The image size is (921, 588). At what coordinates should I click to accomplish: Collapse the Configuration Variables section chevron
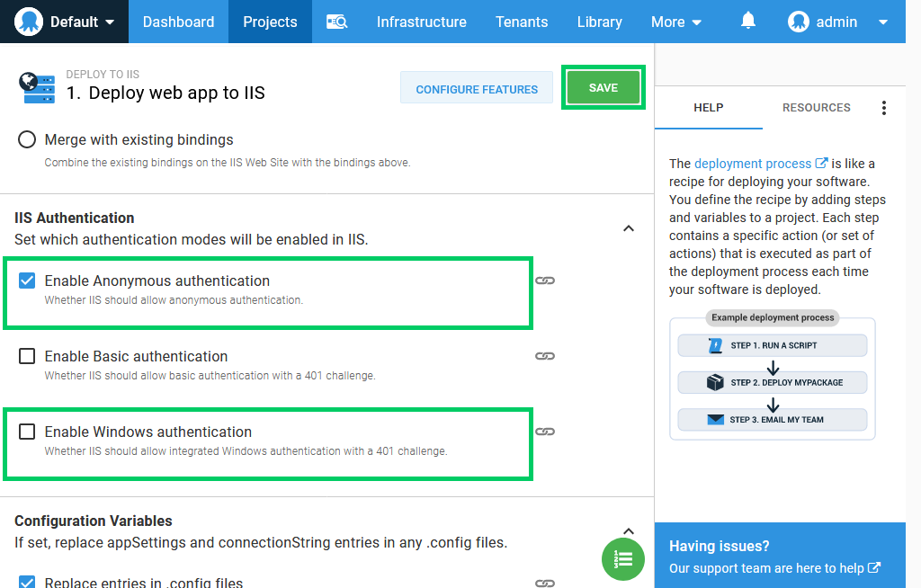(629, 531)
